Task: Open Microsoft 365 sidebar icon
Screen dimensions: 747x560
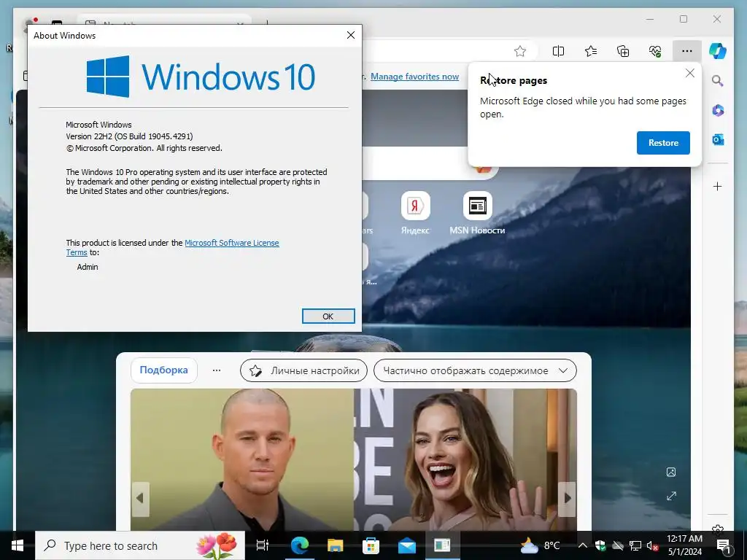Action: point(718,111)
